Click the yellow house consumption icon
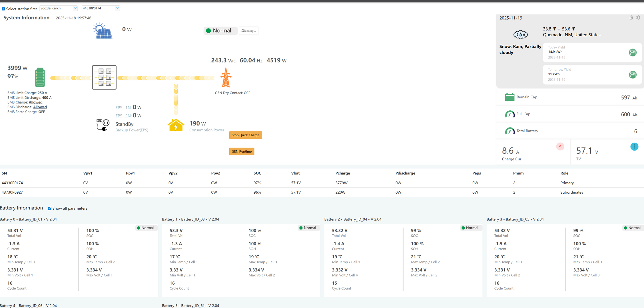 click(176, 125)
